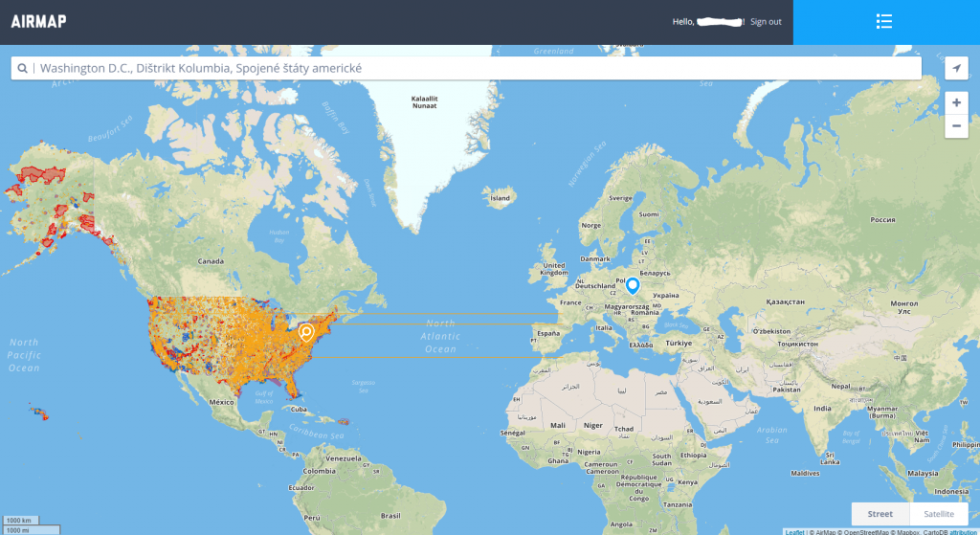This screenshot has height=535, width=980.
Task: Open the Leaflet attribution link
Action: pyautogui.click(x=794, y=531)
